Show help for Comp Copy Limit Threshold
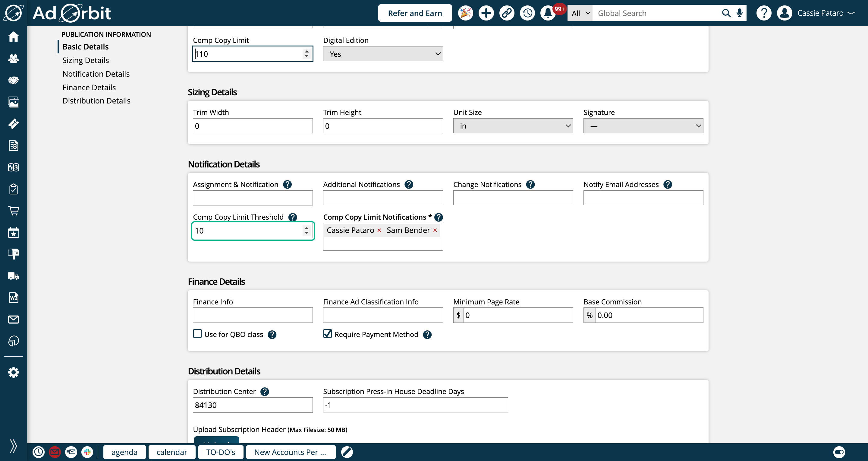This screenshot has width=868, height=461. pyautogui.click(x=293, y=217)
